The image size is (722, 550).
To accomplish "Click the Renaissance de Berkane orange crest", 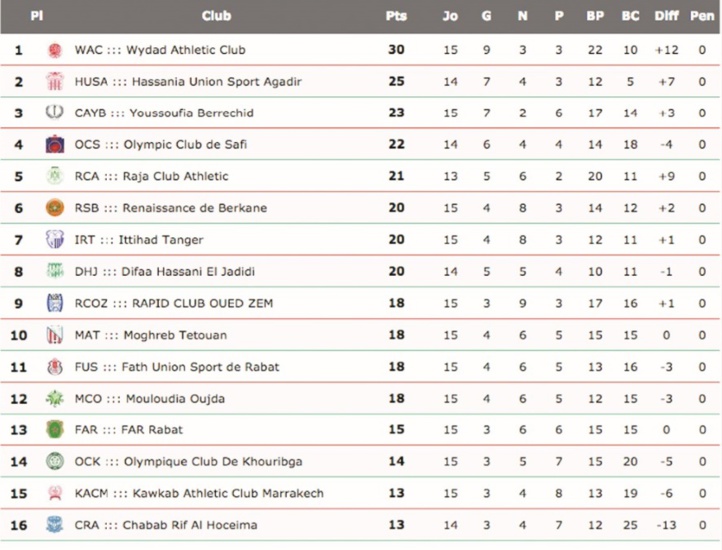I will tap(54, 208).
